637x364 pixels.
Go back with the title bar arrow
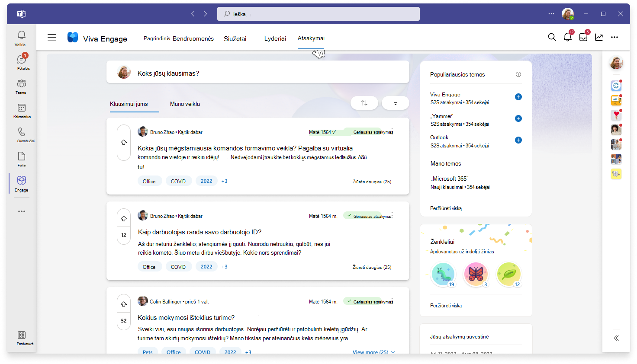[193, 14]
